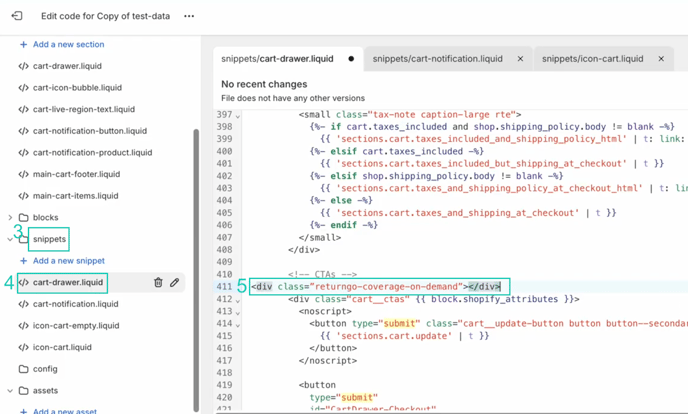Click the folder icon beside config
This screenshot has width=688, height=414.
(x=23, y=369)
